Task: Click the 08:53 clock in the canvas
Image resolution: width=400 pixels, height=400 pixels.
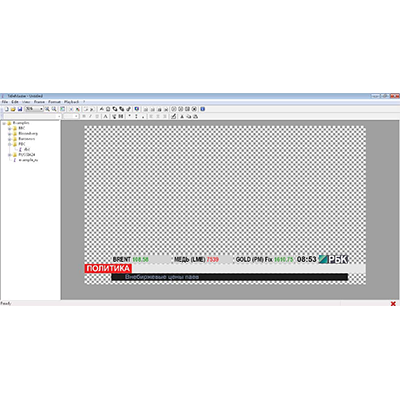Action: tap(306, 259)
